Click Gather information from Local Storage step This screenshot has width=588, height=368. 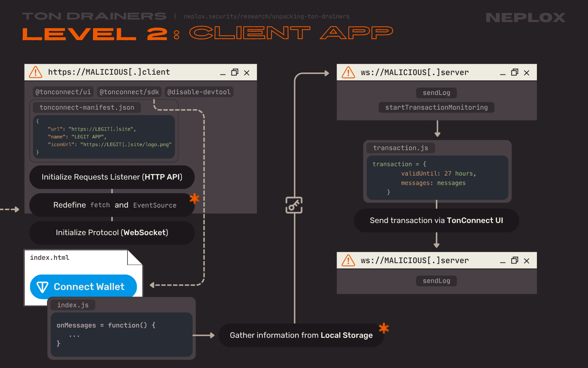301,335
